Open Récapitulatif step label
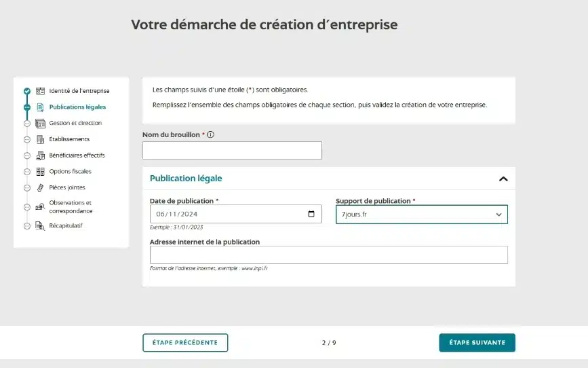 pos(66,225)
